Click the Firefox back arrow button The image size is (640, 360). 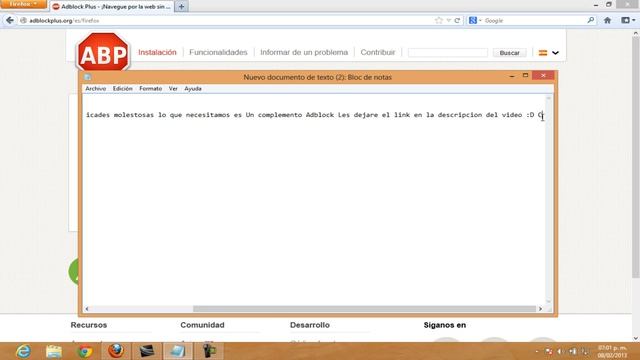click(x=10, y=20)
